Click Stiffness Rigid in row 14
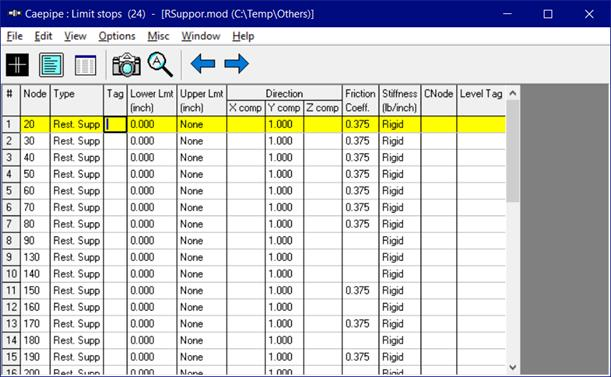 (399, 340)
